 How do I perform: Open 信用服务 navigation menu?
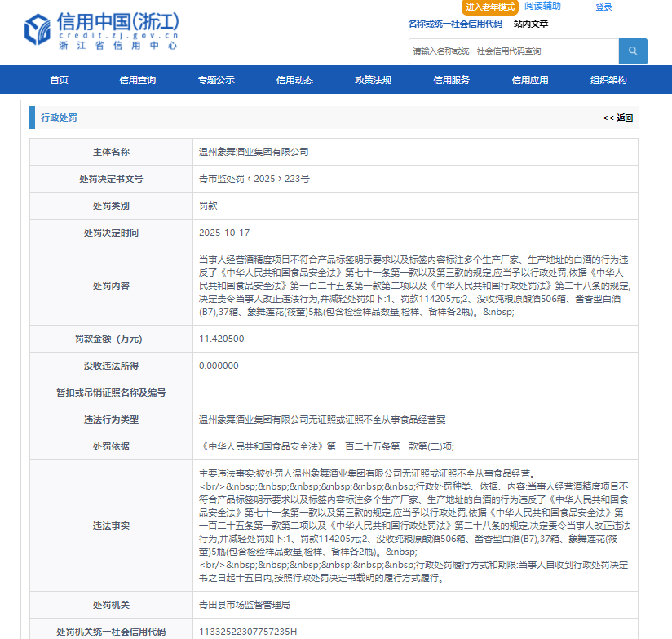[x=451, y=80]
